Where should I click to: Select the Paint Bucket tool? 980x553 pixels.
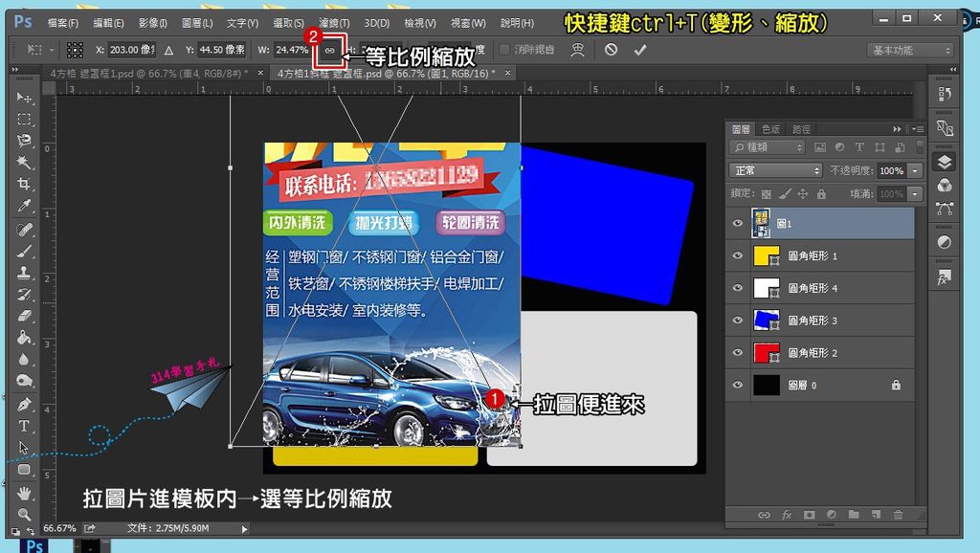(x=24, y=338)
